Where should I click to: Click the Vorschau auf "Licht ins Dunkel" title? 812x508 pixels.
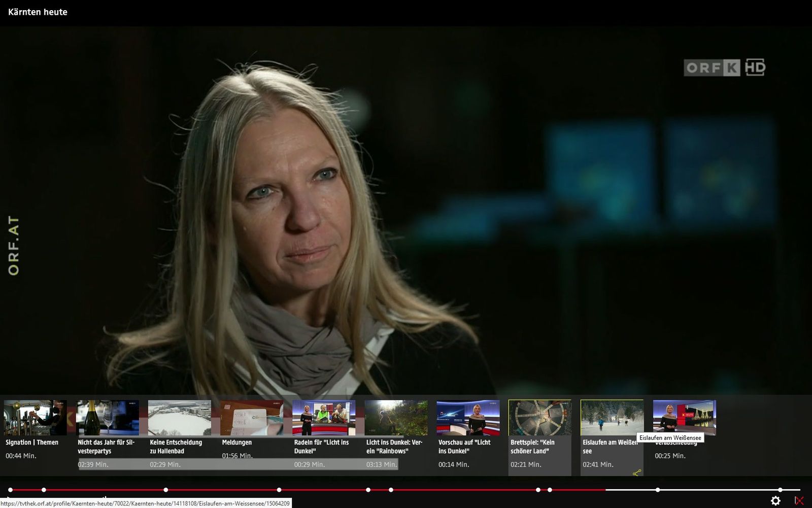[464, 447]
